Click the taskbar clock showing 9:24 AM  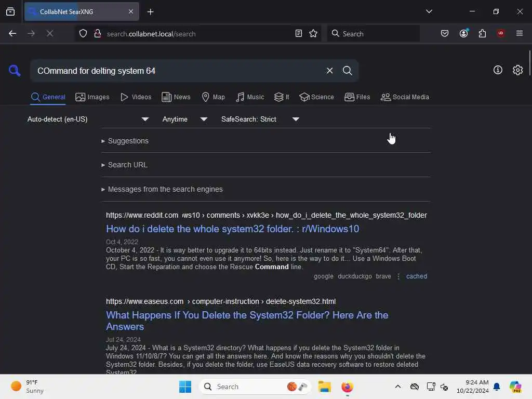472,387
